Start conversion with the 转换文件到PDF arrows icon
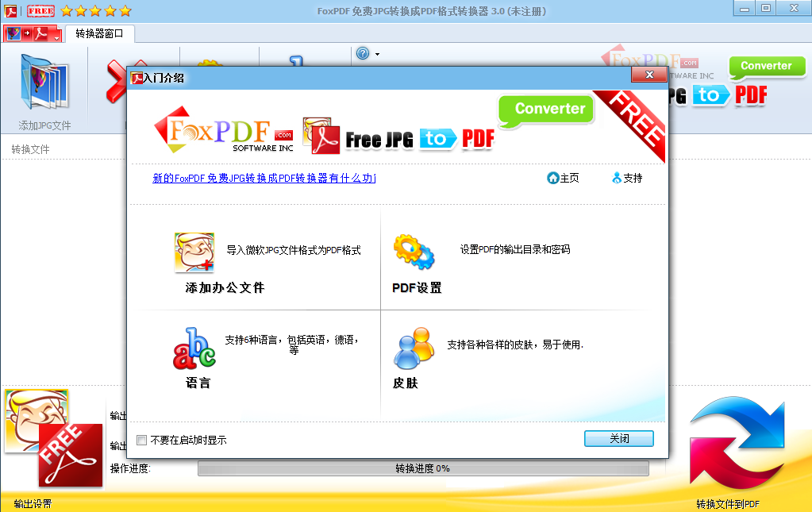812x512 pixels. click(737, 443)
